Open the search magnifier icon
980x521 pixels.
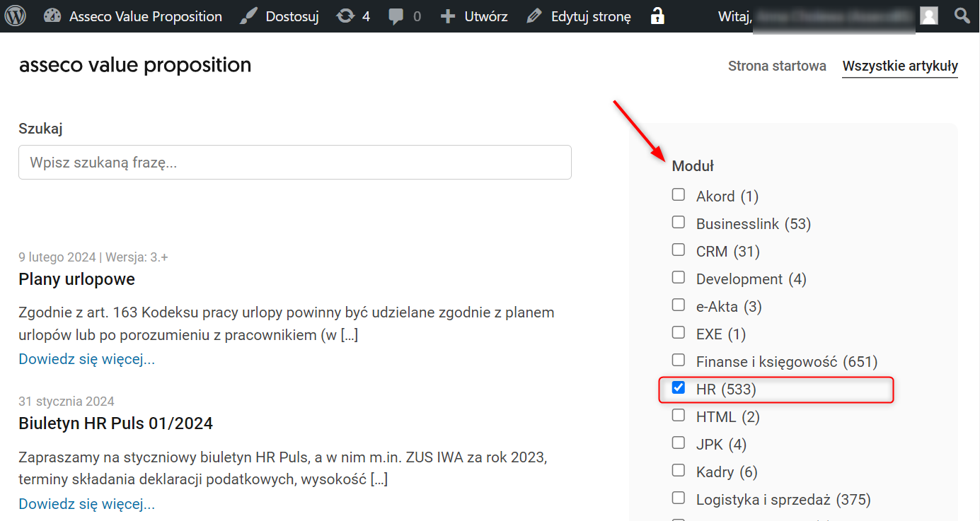962,16
